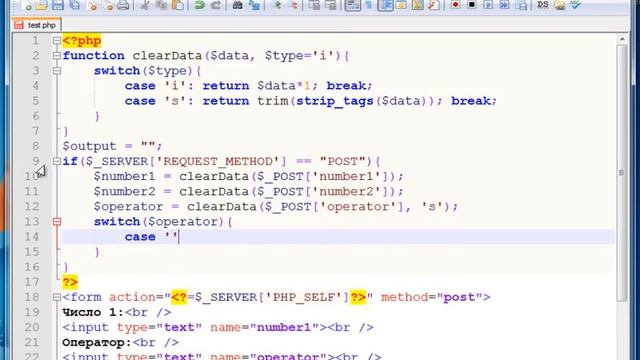Place cursor on 'function clearData' text
Screen dimensions: 640x360
(x=132, y=56)
